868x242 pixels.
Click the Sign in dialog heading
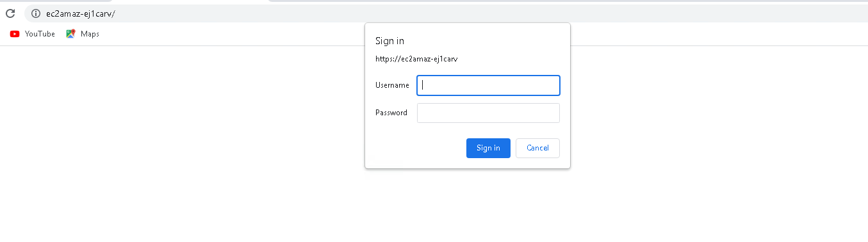point(389,41)
